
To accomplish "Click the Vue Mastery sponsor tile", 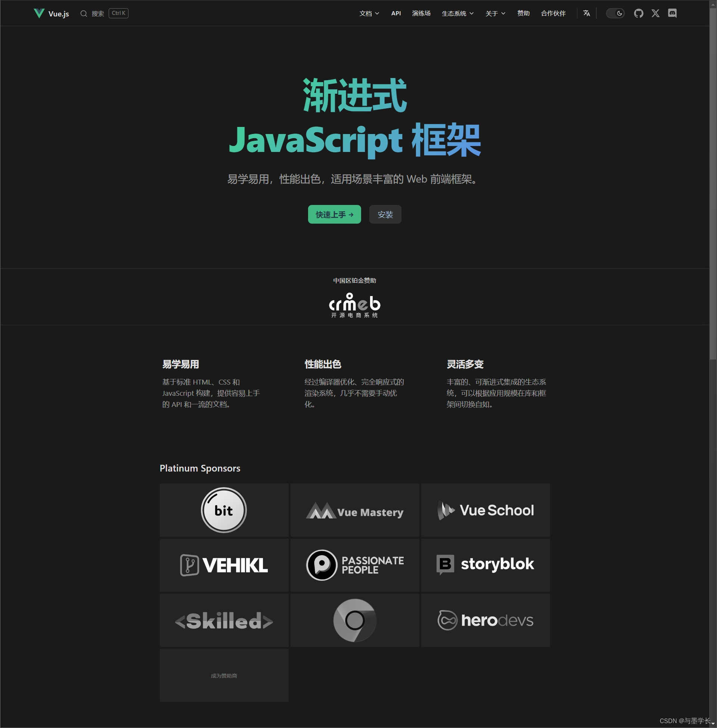I will [354, 510].
